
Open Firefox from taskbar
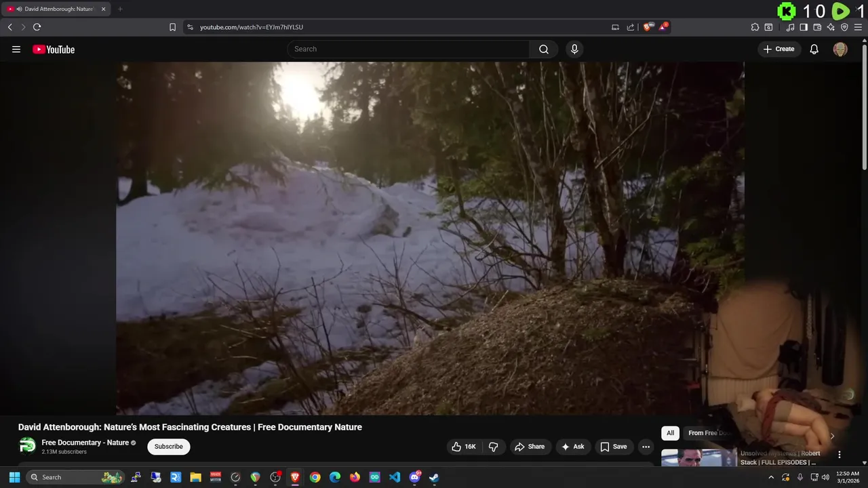355,477
